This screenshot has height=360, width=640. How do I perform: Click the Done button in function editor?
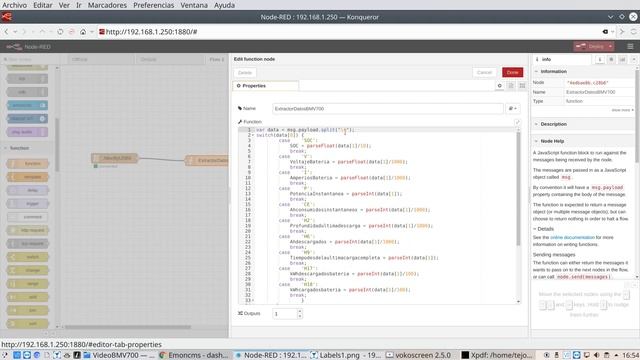(512, 72)
